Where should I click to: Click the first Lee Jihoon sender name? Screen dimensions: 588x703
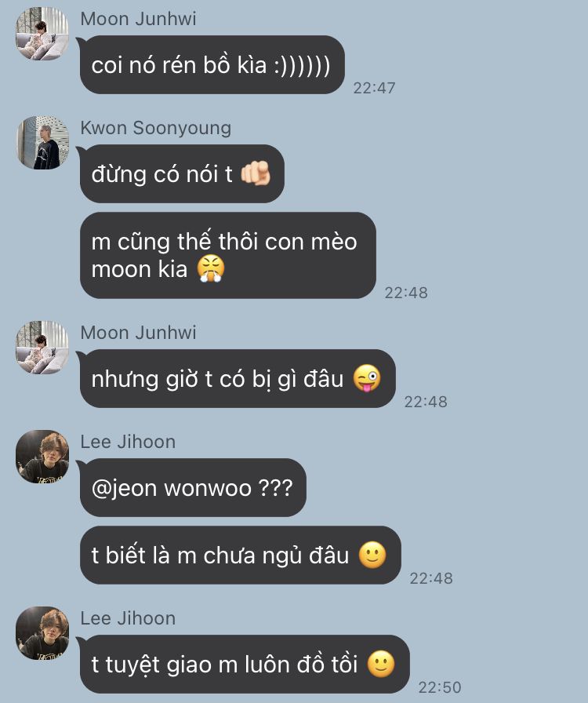pyautogui.click(x=128, y=442)
